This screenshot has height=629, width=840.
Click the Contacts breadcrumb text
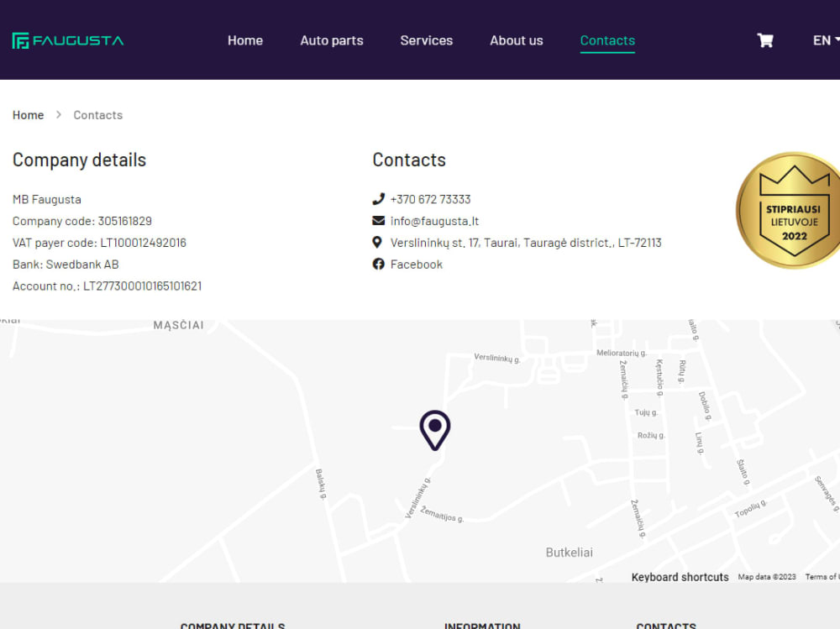[x=98, y=115]
